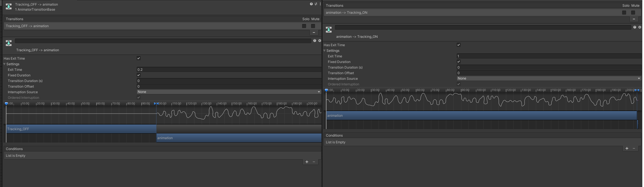Select the animation clip bar in right timeline
Viewport: 644px width, 187px height.
point(482,116)
